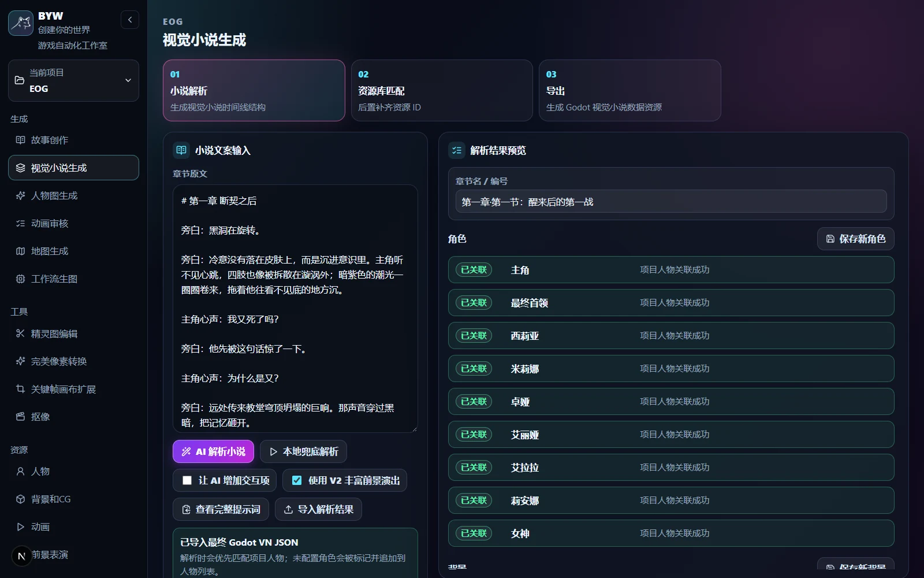This screenshot has height=578, width=924.
Task: Click list icon in 解析结果预览 header
Action: 457,150
